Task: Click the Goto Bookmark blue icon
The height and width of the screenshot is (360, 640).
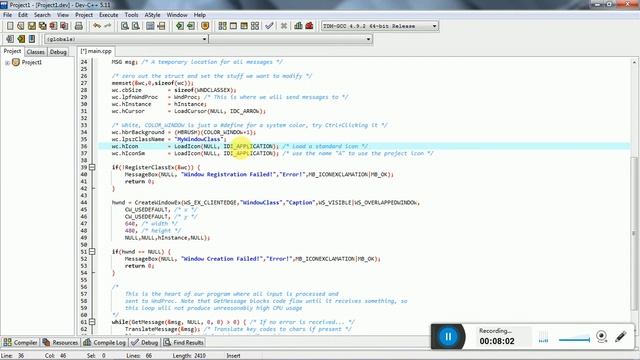Action: (x=32, y=39)
